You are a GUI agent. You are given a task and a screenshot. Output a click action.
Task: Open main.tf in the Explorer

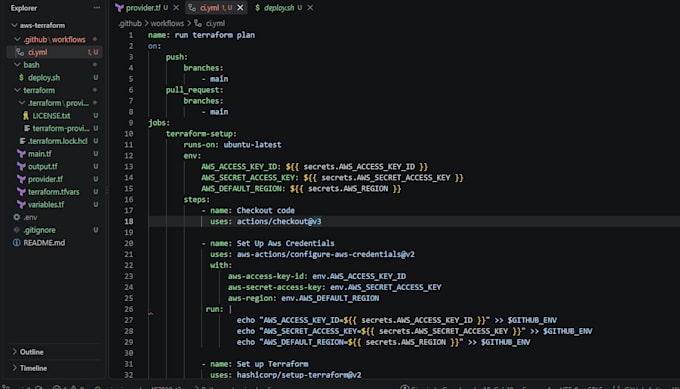(x=39, y=154)
